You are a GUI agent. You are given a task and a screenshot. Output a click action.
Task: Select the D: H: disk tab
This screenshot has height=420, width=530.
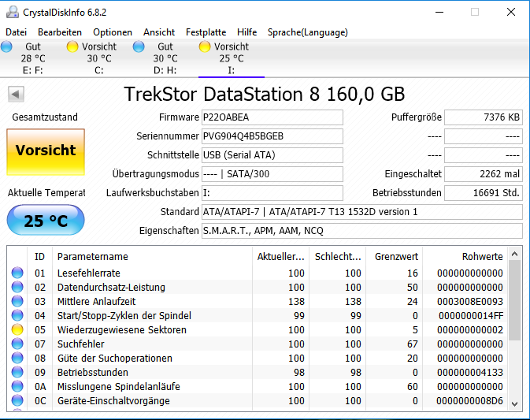pos(165,58)
